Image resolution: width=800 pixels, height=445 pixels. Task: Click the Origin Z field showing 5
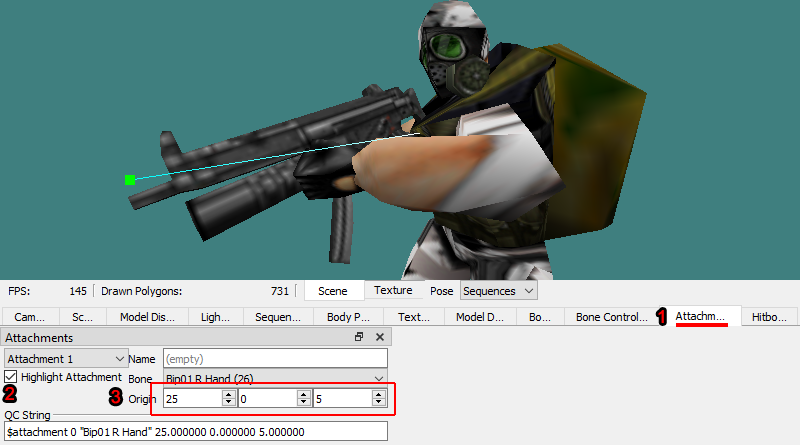pyautogui.click(x=343, y=399)
